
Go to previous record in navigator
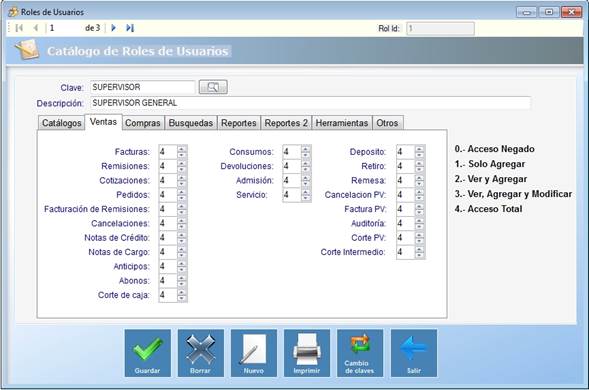click(x=36, y=28)
